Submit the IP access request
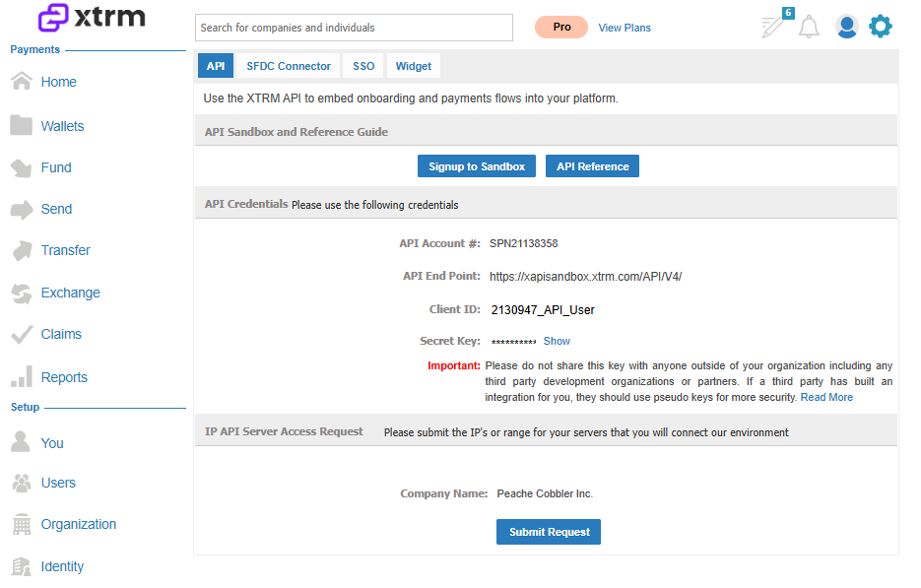Screen dimensions: 921x588 click(549, 532)
